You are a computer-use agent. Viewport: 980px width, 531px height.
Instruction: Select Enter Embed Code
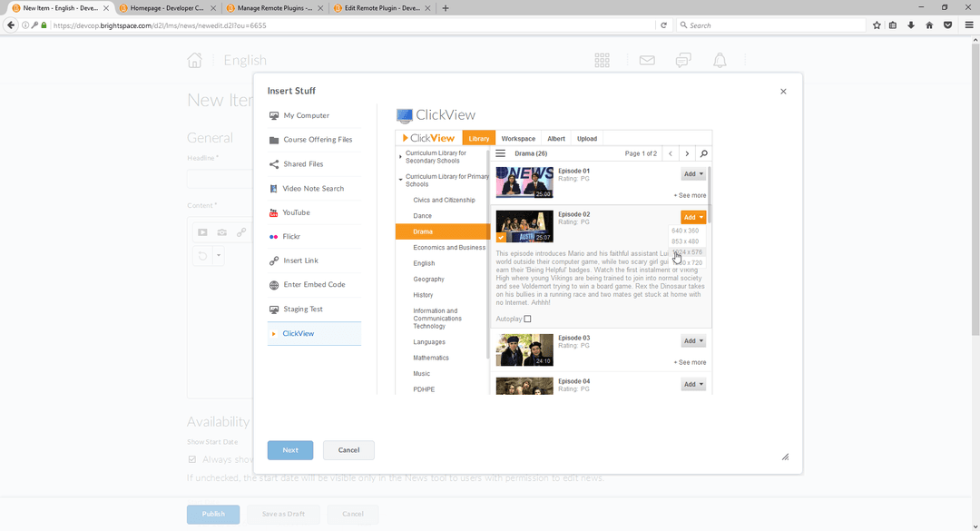coord(313,284)
